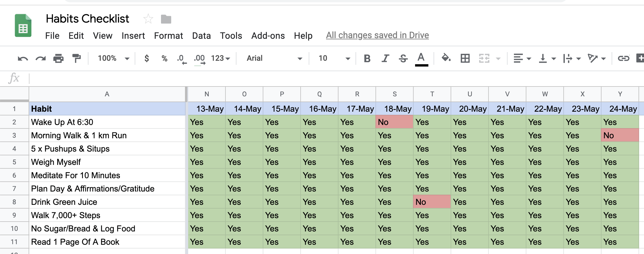This screenshot has height=254, width=644.
Task: Select column S header
Action: click(395, 94)
